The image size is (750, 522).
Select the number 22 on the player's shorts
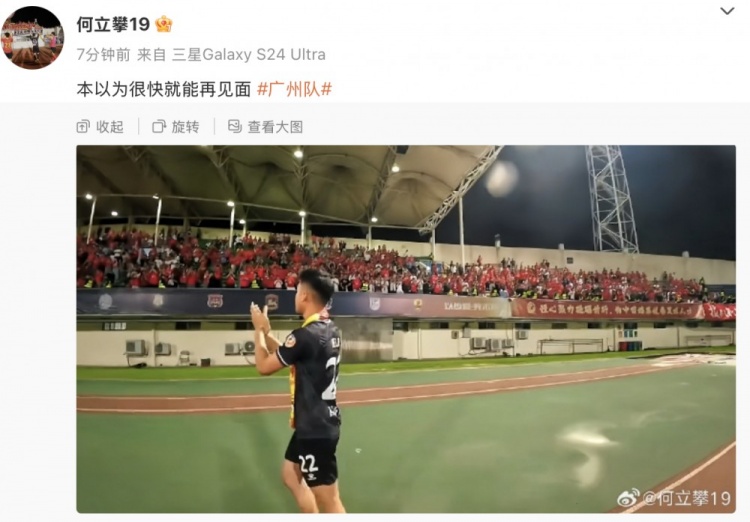[308, 464]
